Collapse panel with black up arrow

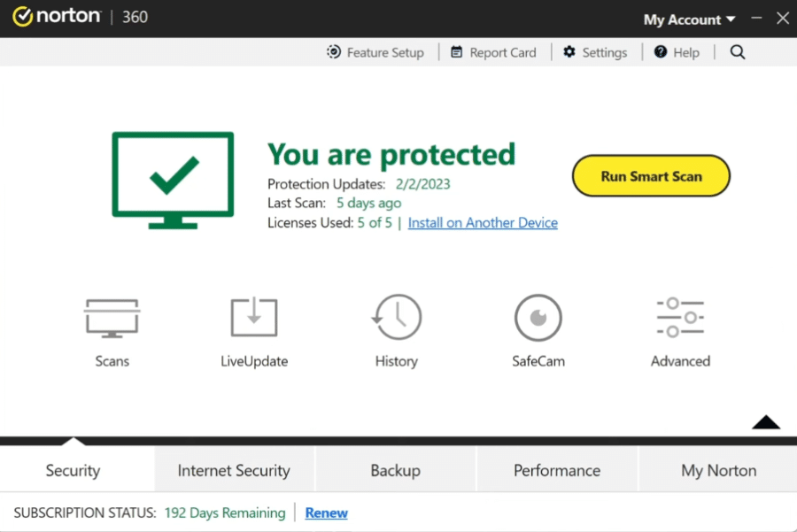(766, 422)
